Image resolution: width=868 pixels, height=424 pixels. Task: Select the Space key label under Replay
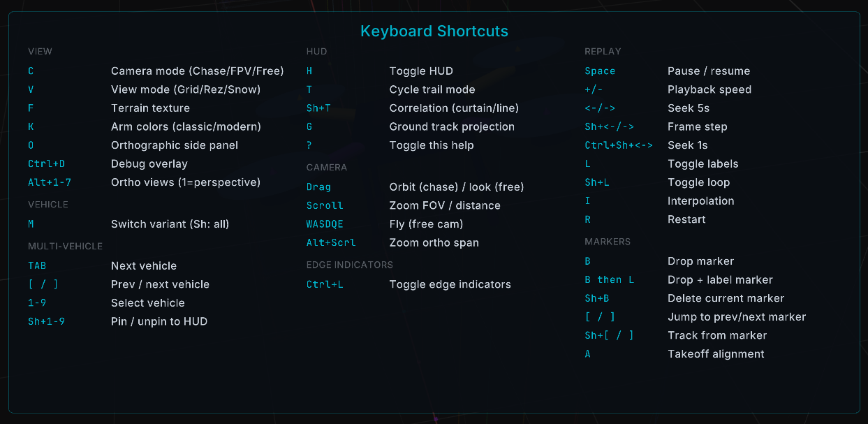600,71
